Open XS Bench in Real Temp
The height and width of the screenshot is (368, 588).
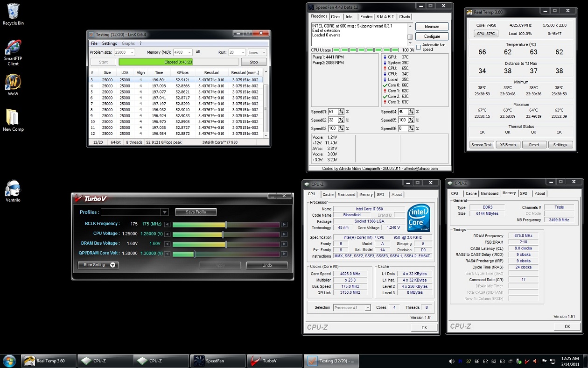click(x=508, y=145)
